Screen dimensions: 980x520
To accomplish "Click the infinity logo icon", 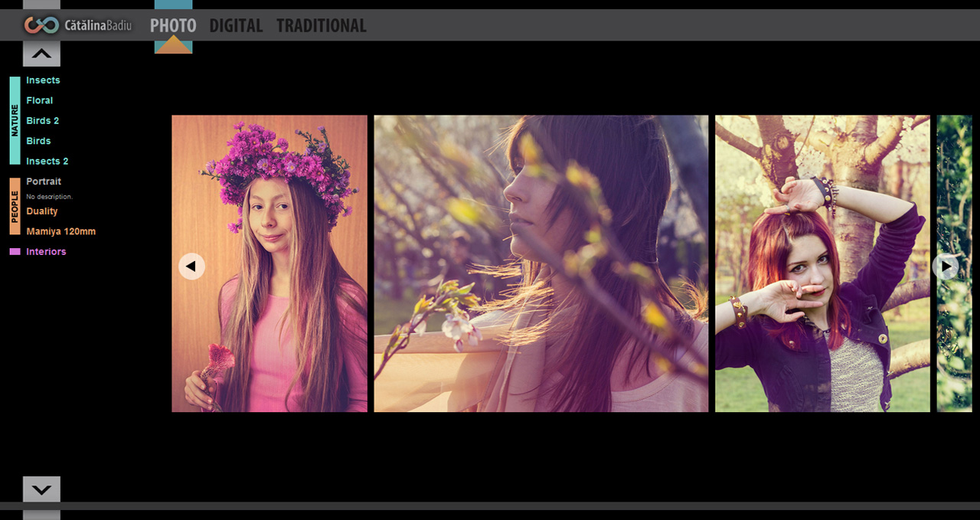I will click(x=41, y=25).
